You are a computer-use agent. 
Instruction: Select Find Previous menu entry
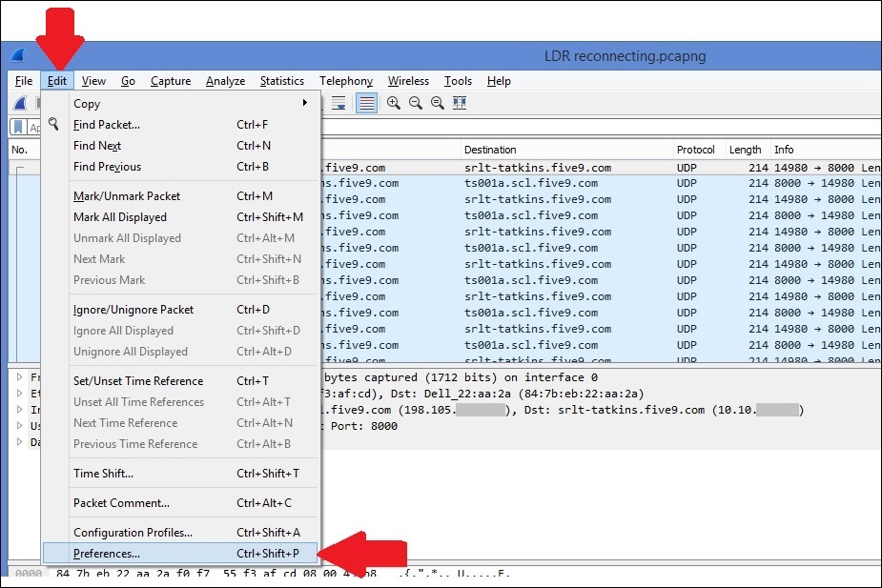click(x=180, y=167)
